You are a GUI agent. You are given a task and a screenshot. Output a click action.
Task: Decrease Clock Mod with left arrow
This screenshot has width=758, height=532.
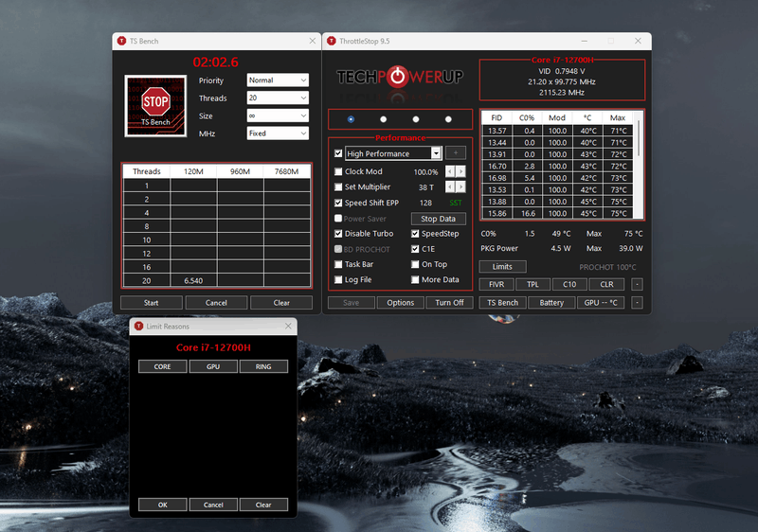(x=450, y=171)
